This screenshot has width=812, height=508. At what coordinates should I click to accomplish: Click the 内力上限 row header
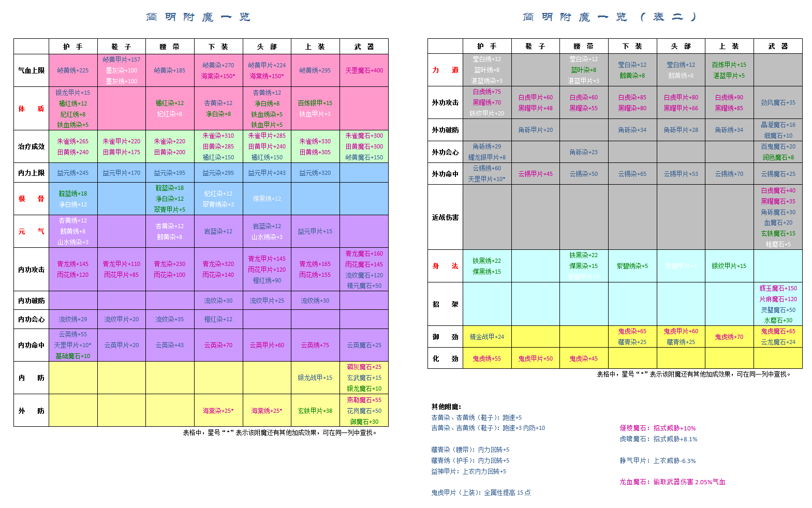(x=31, y=173)
